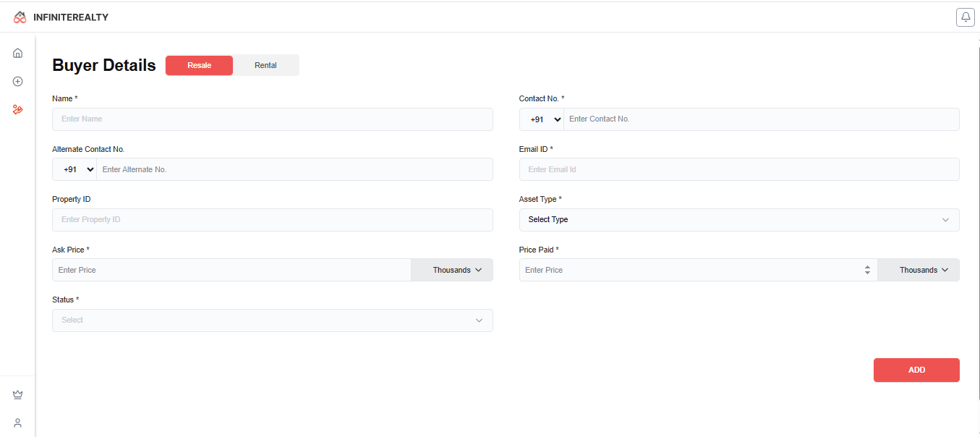This screenshot has height=437, width=980.
Task: Open the notifications bell icon
Action: 966,17
